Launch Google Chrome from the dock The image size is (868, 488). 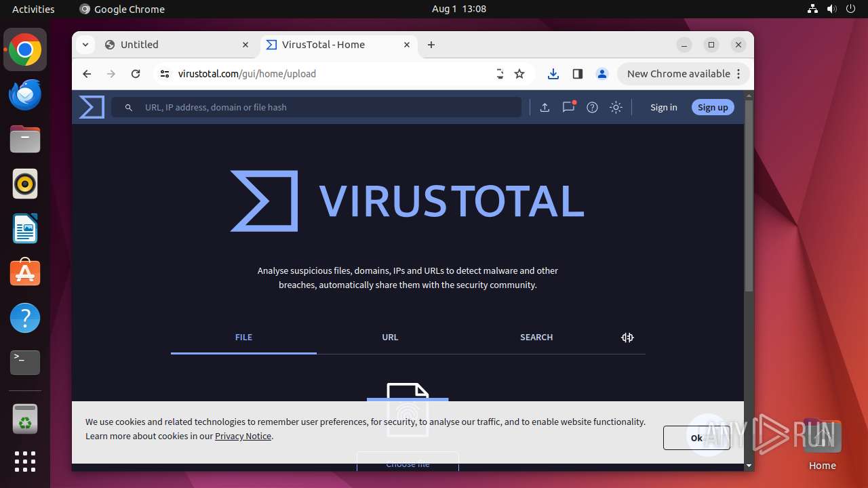tap(25, 49)
